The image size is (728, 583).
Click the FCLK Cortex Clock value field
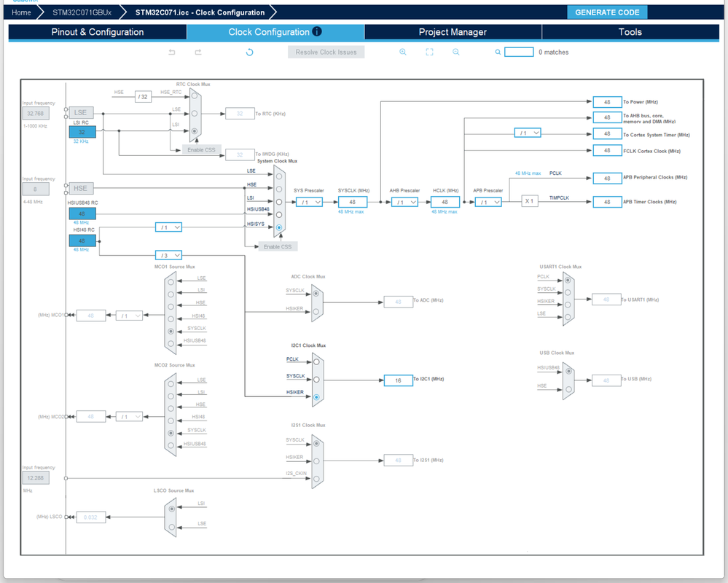tap(607, 150)
